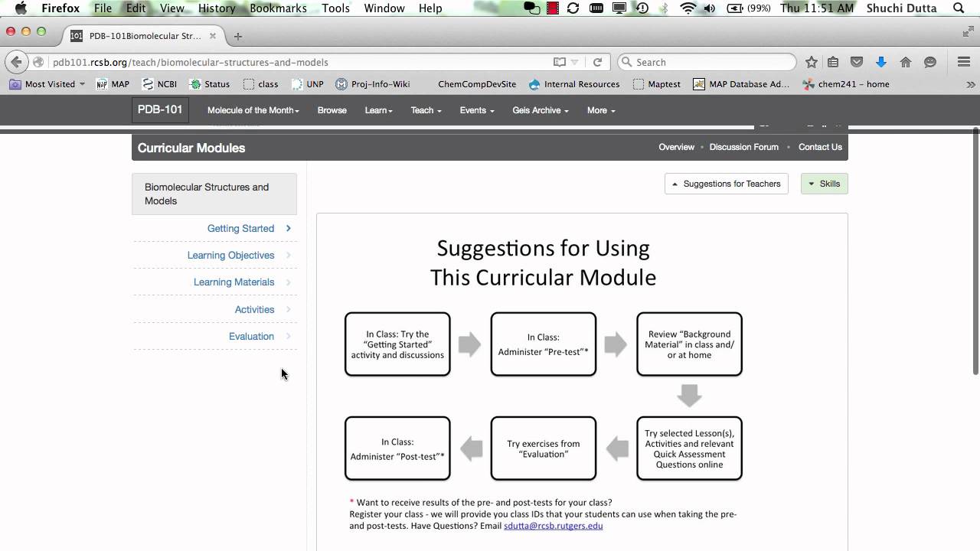
Task: Toggle Reader View icon in address bar
Action: point(560,62)
